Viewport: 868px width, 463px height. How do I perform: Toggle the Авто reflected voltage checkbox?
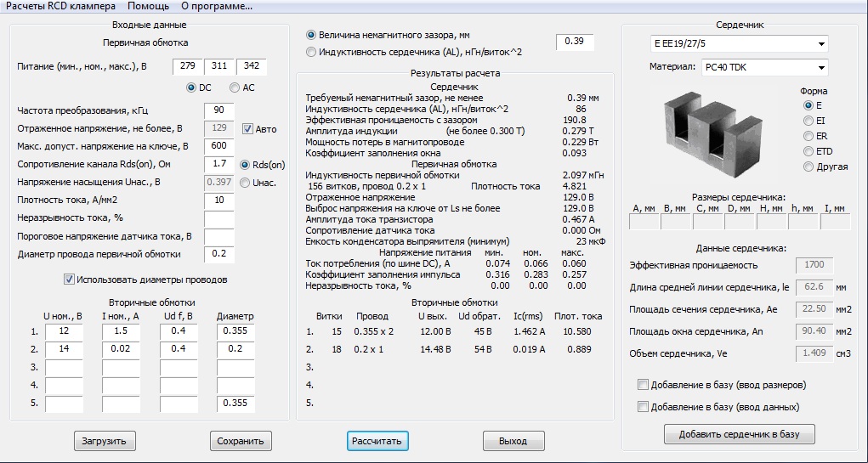(248, 129)
